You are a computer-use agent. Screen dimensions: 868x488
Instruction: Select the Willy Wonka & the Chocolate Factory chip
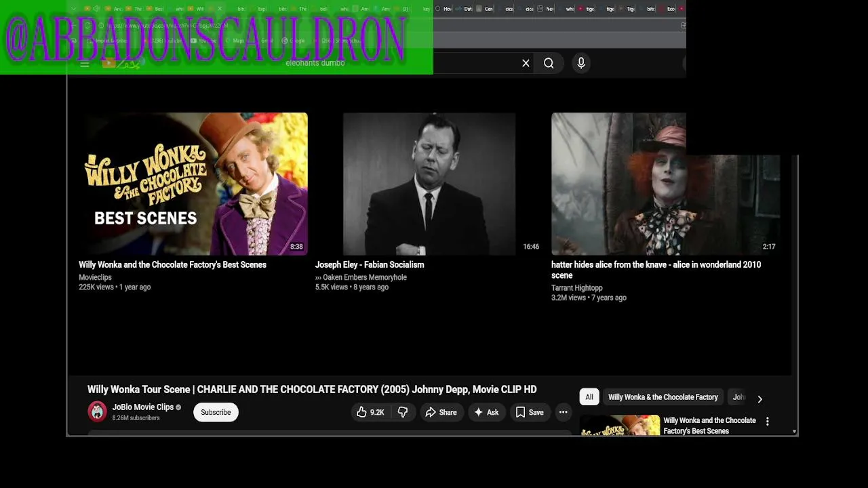[663, 397]
